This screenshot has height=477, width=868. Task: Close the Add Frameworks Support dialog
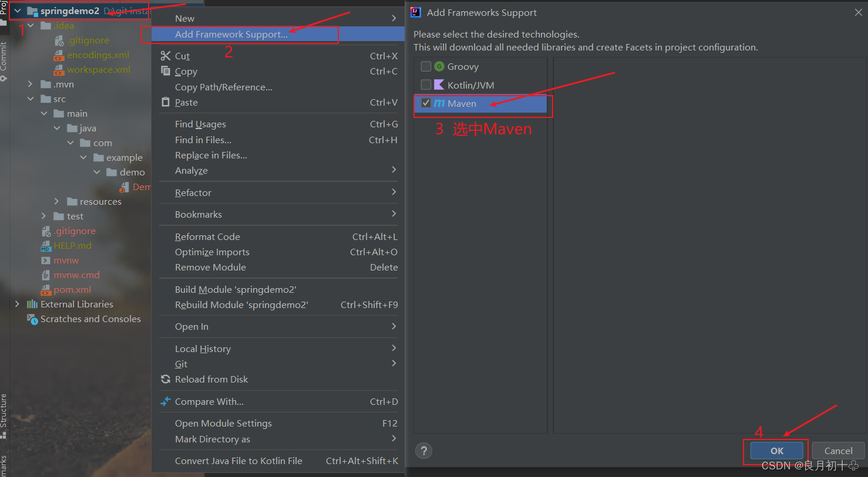coord(858,12)
